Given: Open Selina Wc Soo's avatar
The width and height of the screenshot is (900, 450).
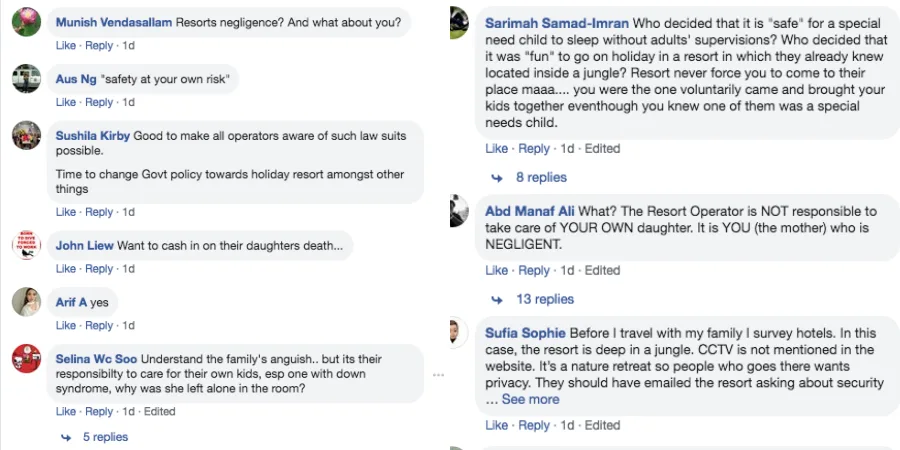Looking at the screenshot, I should coord(27,359).
